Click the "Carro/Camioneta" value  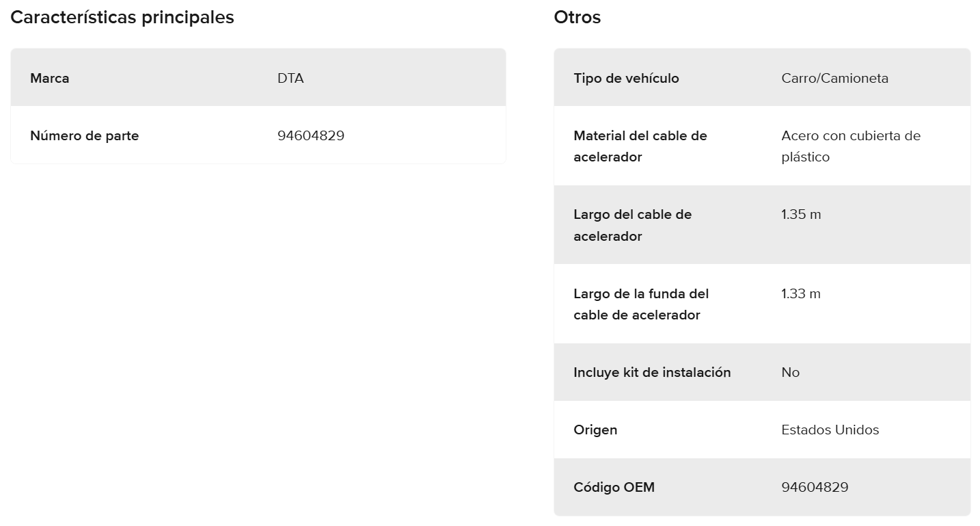pos(835,78)
